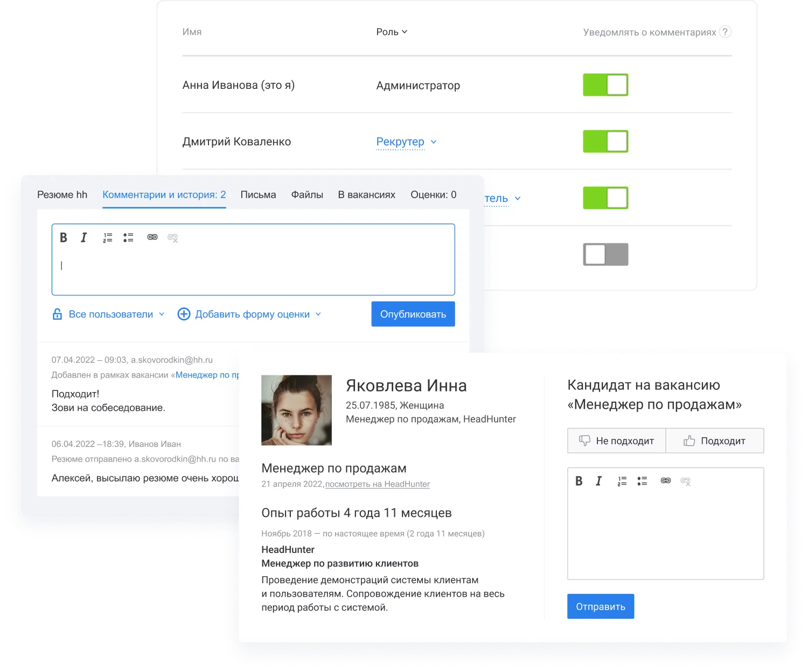This screenshot has width=808, height=672.
Task: Click insert link icon in comment editor
Action: [152, 237]
